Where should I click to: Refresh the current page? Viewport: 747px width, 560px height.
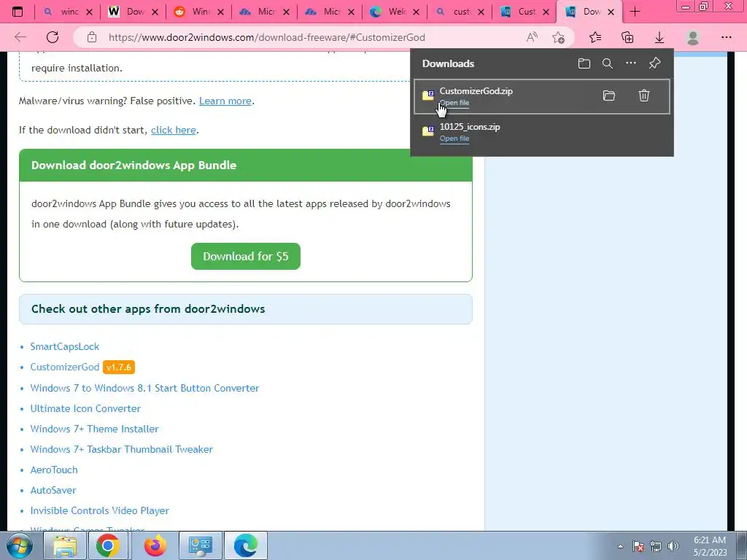tap(53, 37)
